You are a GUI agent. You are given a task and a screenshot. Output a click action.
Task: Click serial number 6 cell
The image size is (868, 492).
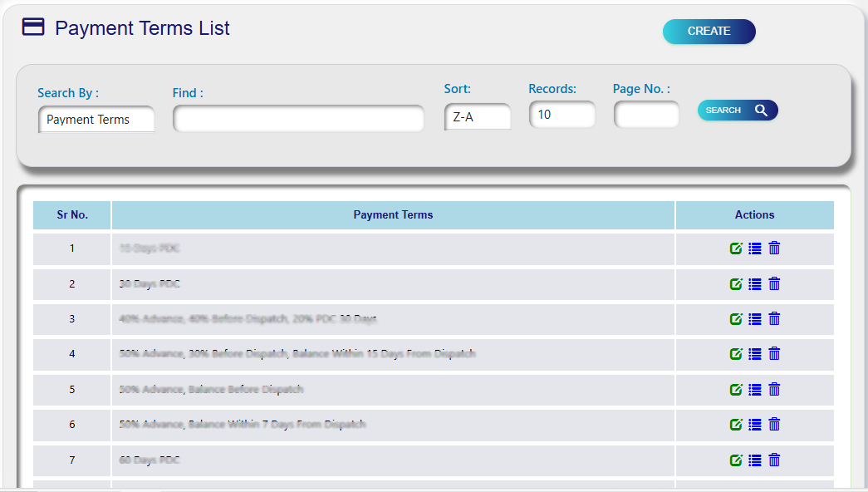[72, 425]
